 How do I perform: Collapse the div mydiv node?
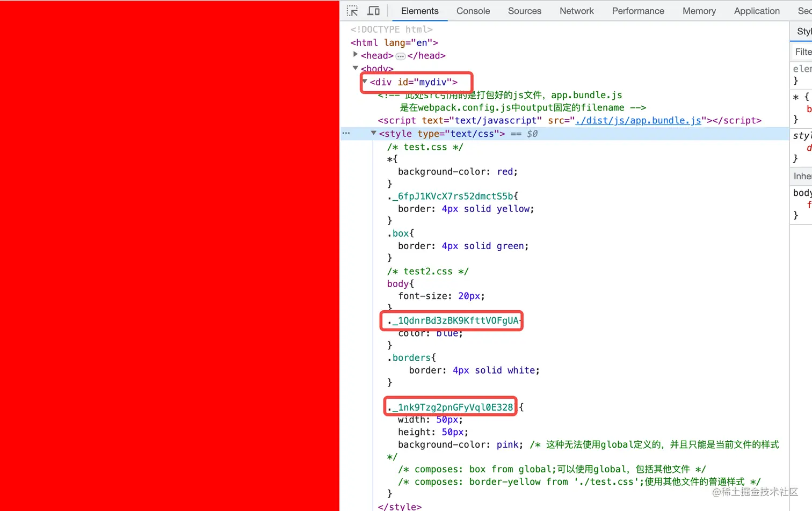click(x=365, y=82)
